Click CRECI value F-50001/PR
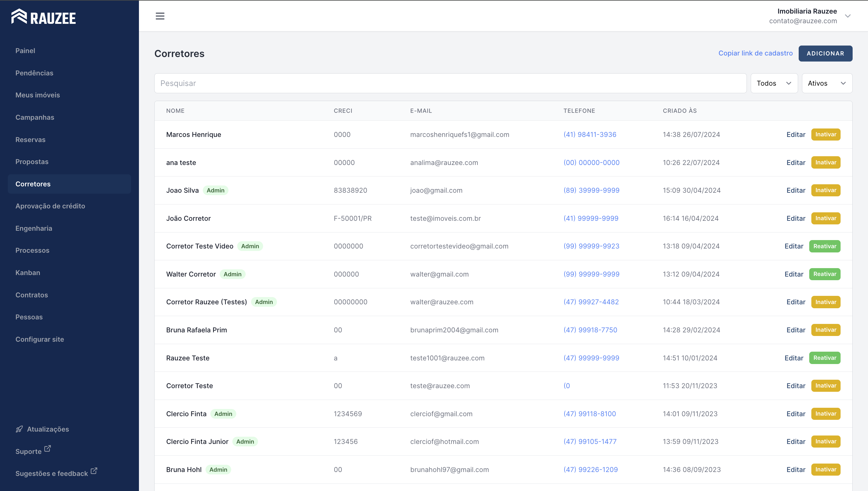The height and width of the screenshot is (491, 868). 352,218
